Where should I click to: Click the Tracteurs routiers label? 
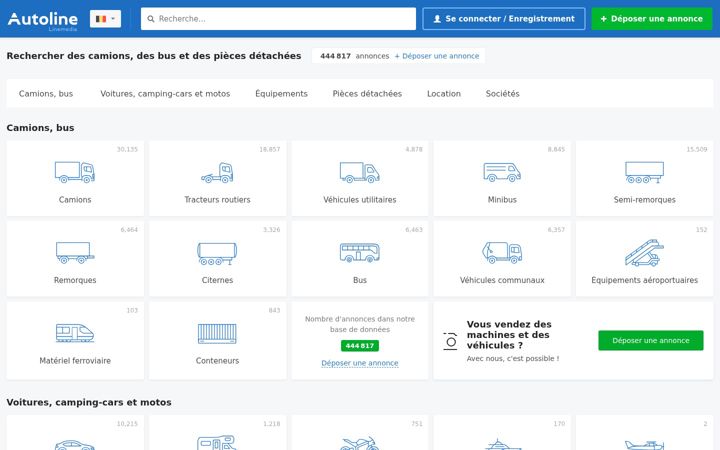(x=217, y=200)
